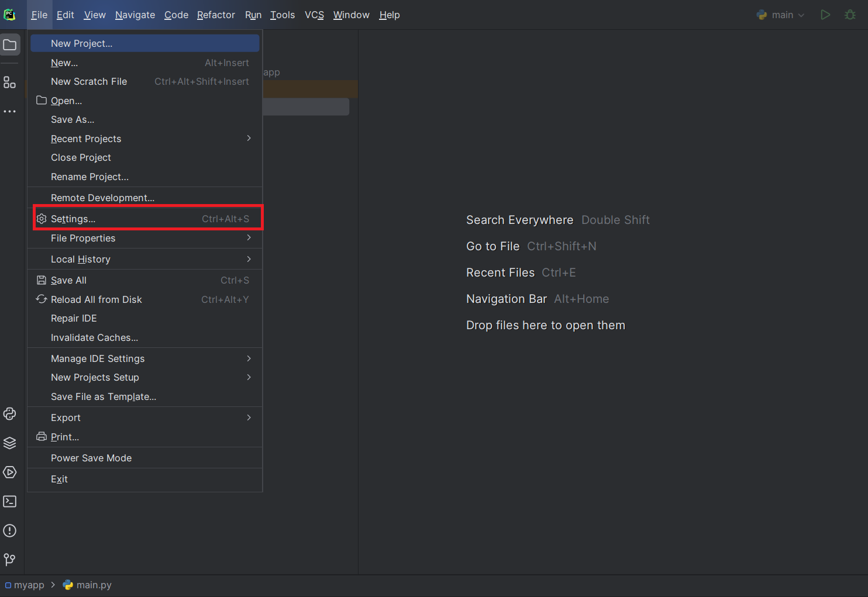This screenshot has width=868, height=597.
Task: Open the Terminal panel
Action: 9,501
